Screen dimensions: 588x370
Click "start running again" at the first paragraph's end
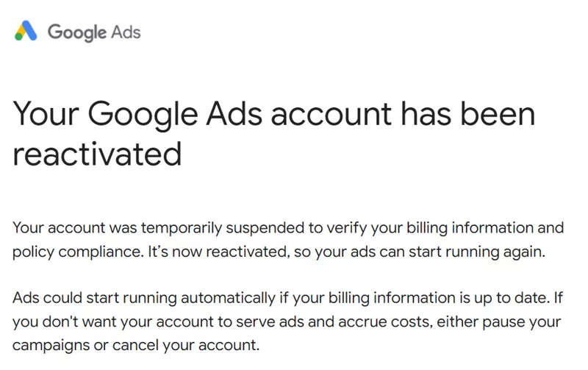[476, 252]
